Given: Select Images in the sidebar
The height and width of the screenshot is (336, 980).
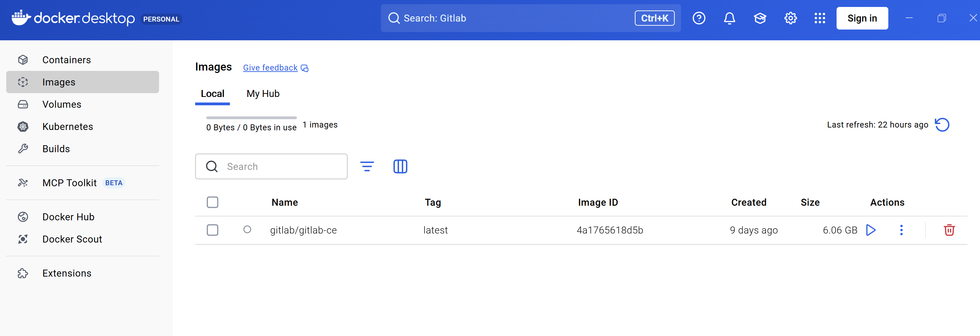Looking at the screenshot, I should point(83,82).
